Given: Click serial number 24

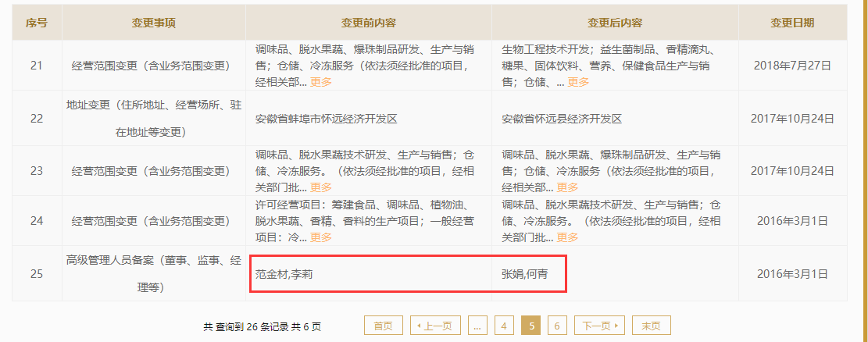Looking at the screenshot, I should click(37, 221).
